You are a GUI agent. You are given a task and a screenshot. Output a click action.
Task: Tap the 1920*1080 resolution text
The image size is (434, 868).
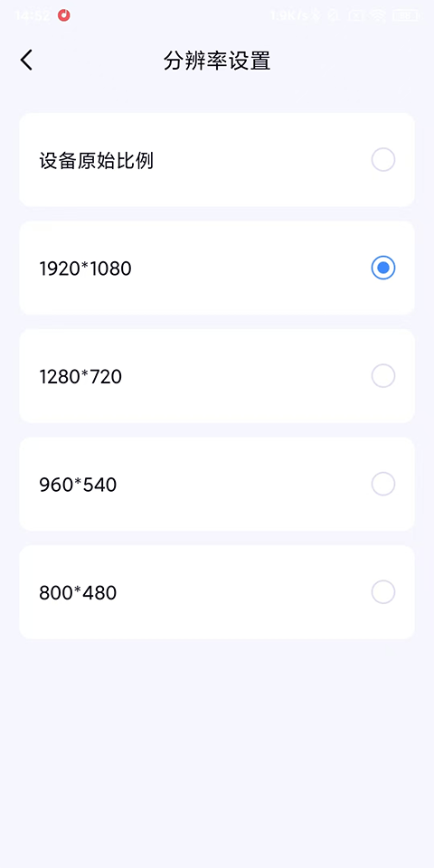[85, 269]
